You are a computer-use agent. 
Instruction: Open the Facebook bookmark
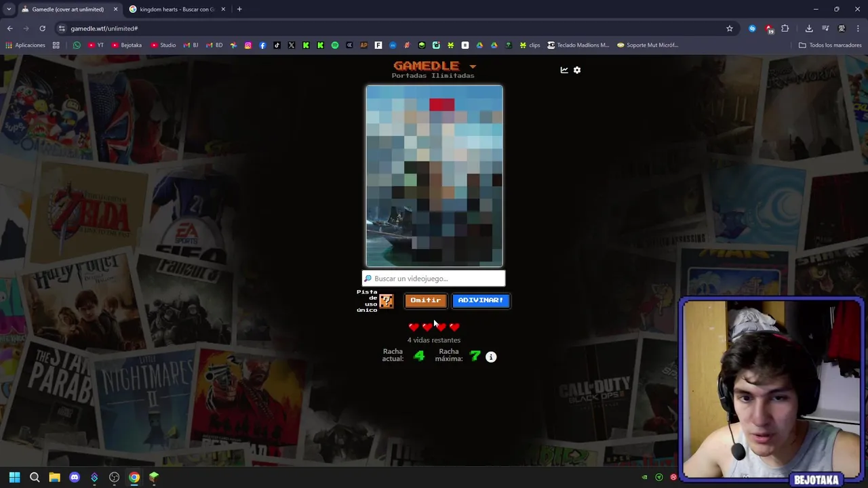point(262,45)
